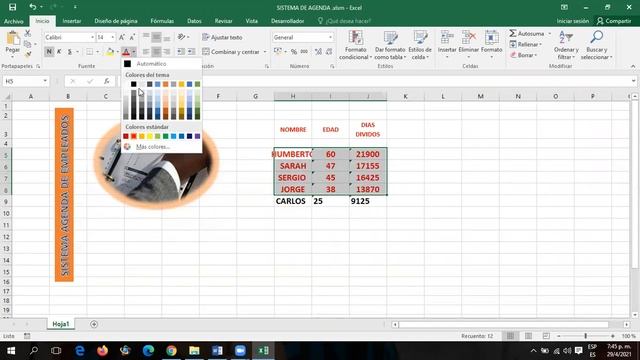Open File Explorer from the taskbar
Viewport: 640px width, 360px height.
click(x=194, y=351)
